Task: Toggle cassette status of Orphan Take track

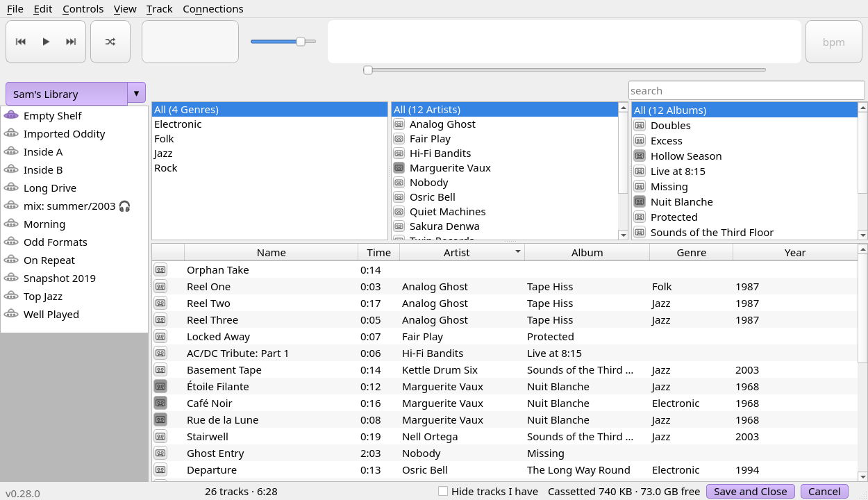Action: pyautogui.click(x=160, y=269)
